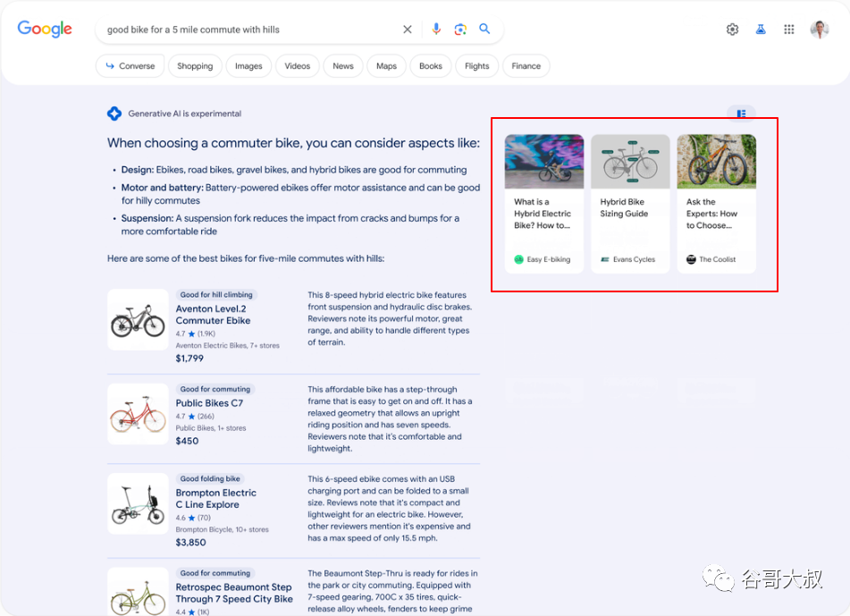Click the 4.7 (1.9K) rating

coord(196,333)
